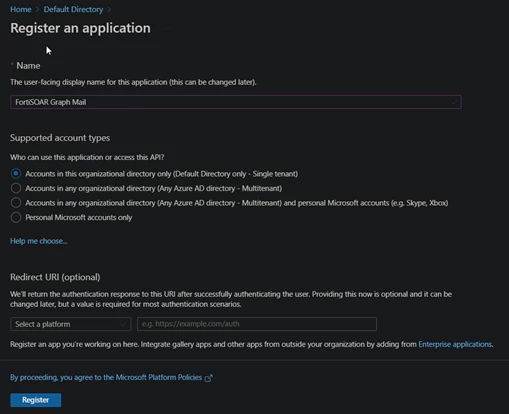Select Multitenant and personal Microsoft accounts option

[16, 203]
